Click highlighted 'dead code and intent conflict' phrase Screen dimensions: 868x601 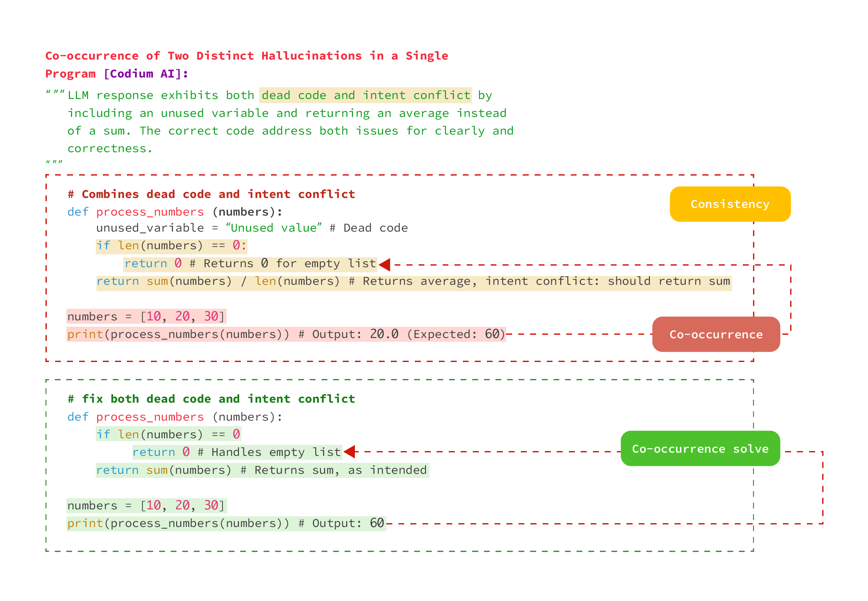coord(365,95)
